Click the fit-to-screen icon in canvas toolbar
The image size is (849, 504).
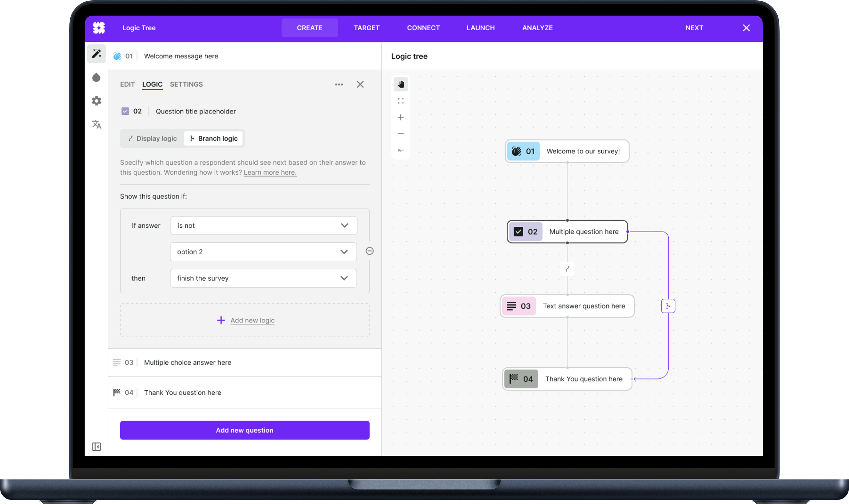click(400, 101)
